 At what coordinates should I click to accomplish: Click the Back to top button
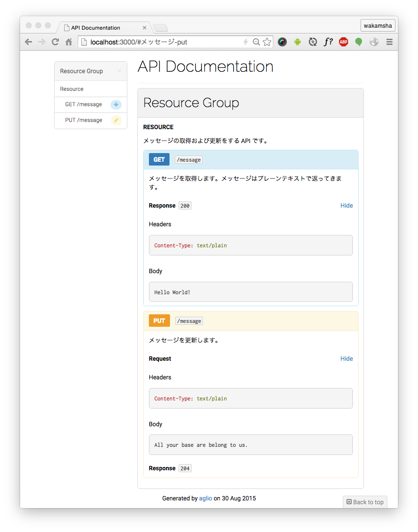coord(365,502)
